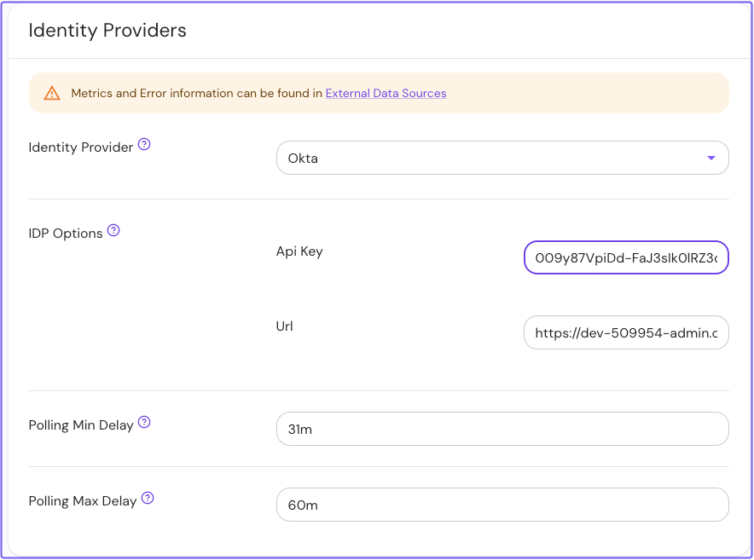Screen dimensions: 754x560
Task: Focus the Polling Min Delay field showing 31m
Action: pos(502,429)
